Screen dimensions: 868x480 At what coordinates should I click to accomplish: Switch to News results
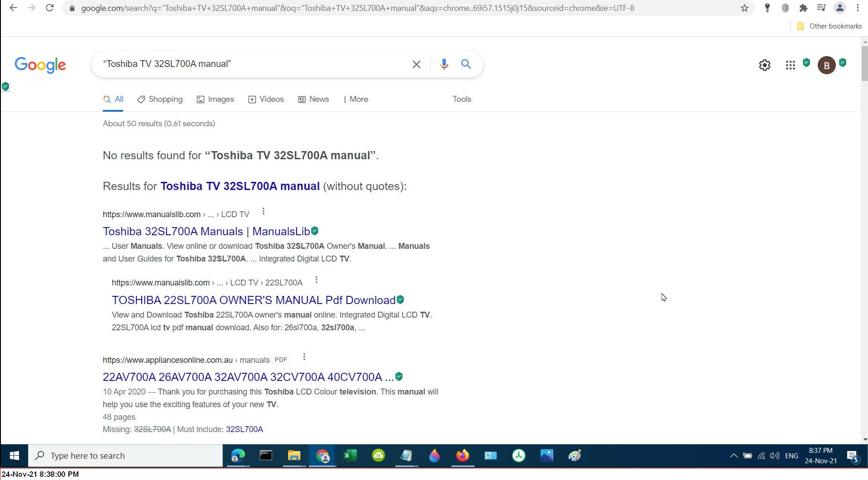(x=313, y=99)
